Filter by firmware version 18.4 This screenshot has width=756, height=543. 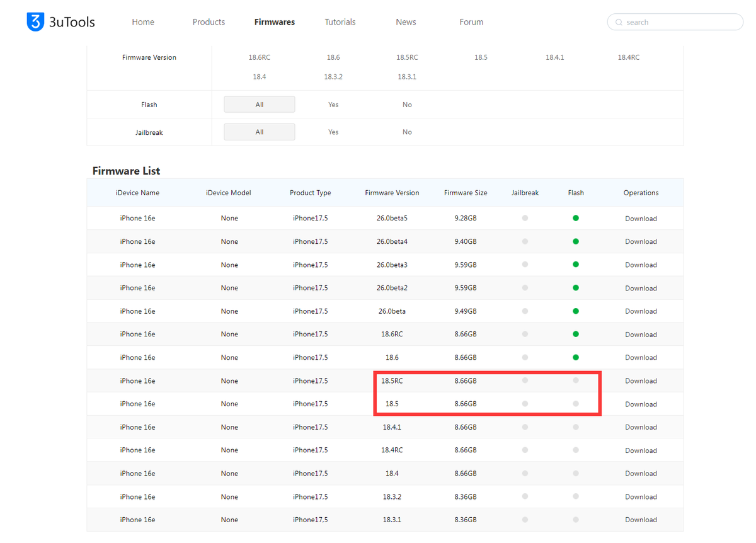tap(260, 77)
